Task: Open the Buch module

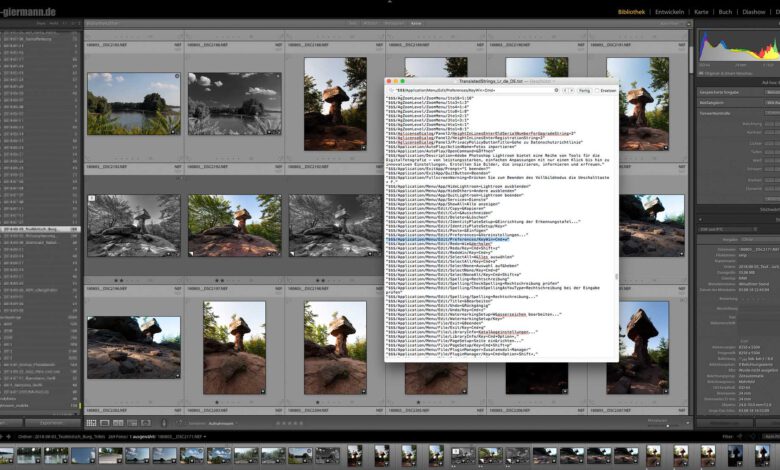Action: (725, 12)
